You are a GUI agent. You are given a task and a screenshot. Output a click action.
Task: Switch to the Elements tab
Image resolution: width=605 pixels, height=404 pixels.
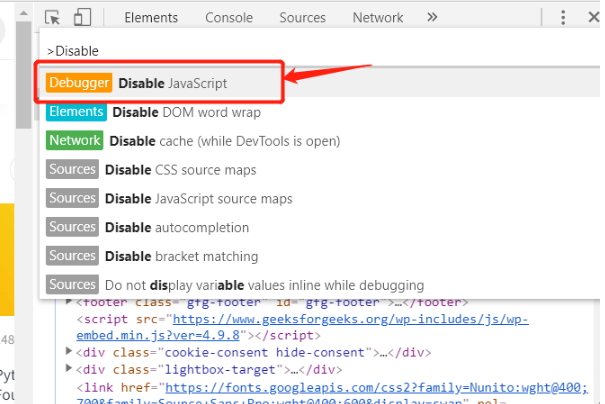(x=151, y=17)
